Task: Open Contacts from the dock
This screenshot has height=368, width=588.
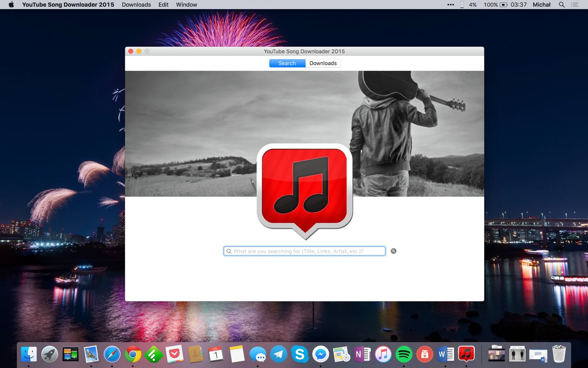Action: pos(195,354)
